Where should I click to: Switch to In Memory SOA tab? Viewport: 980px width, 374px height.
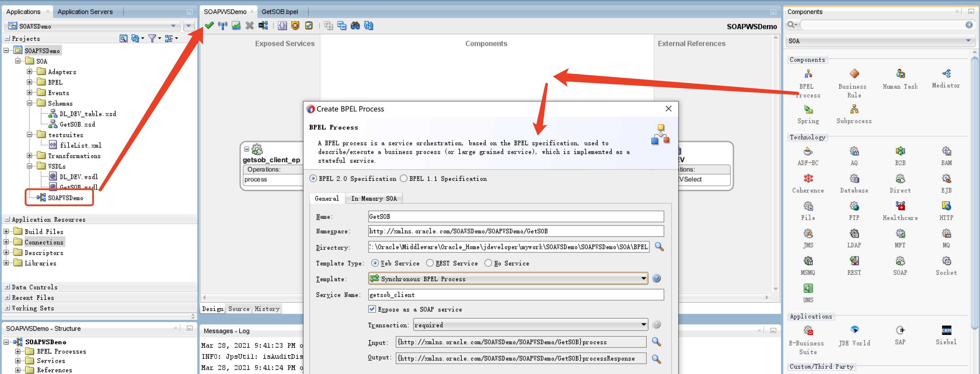(x=374, y=198)
